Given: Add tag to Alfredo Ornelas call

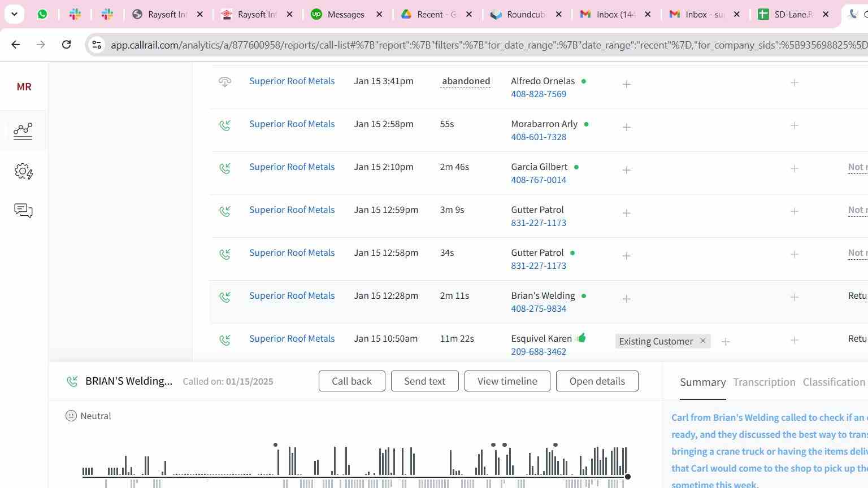Looking at the screenshot, I should point(626,84).
